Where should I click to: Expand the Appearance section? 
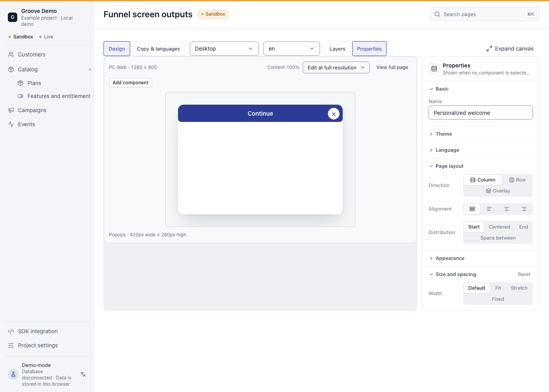pyautogui.click(x=481, y=258)
